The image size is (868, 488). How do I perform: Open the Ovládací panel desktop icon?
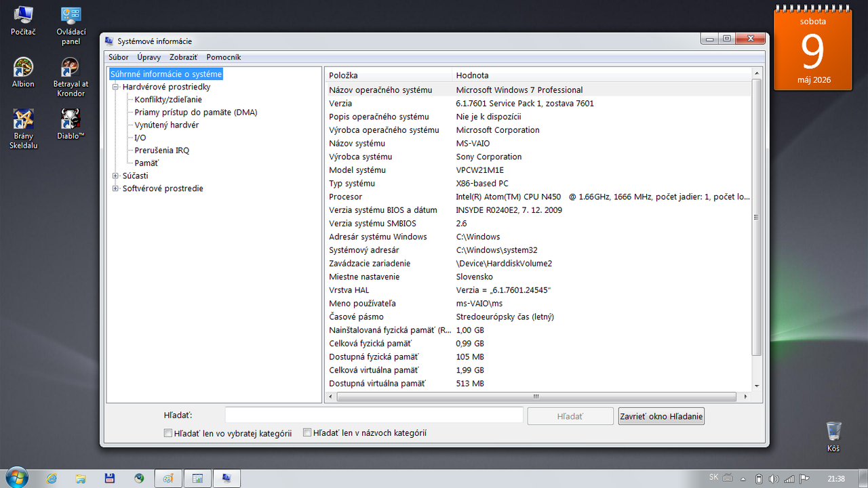[71, 25]
